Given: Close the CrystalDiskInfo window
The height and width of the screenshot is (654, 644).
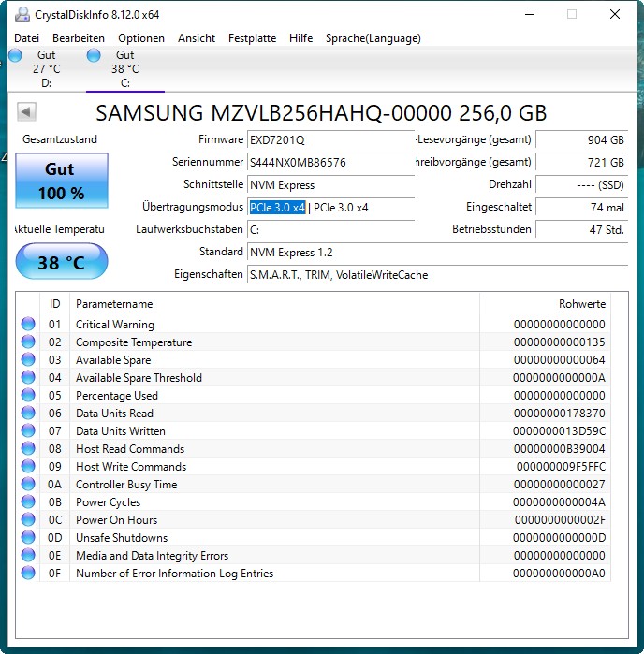Looking at the screenshot, I should point(614,15).
